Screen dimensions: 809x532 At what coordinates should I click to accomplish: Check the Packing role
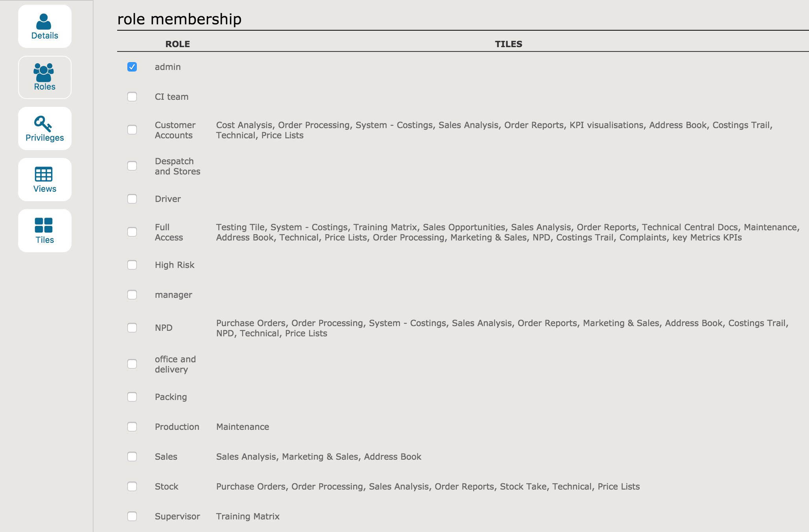132,397
